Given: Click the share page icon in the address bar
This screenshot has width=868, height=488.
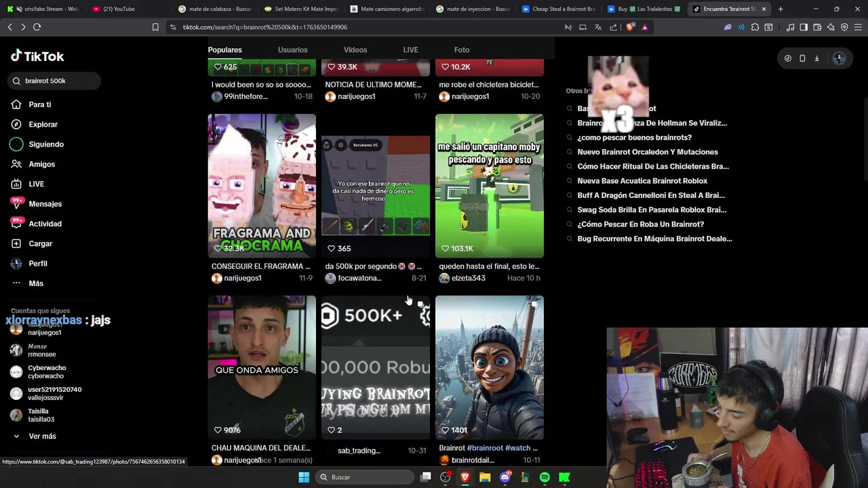Looking at the screenshot, I should point(613,27).
